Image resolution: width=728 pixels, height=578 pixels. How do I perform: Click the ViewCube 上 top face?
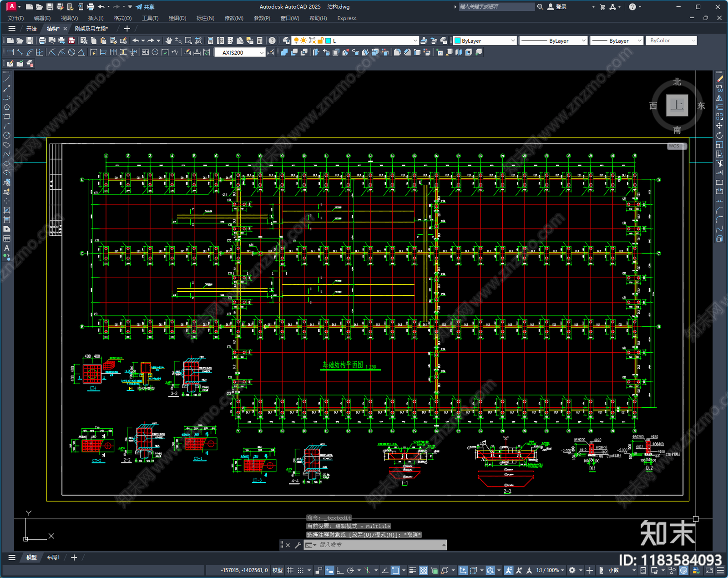tap(677, 106)
